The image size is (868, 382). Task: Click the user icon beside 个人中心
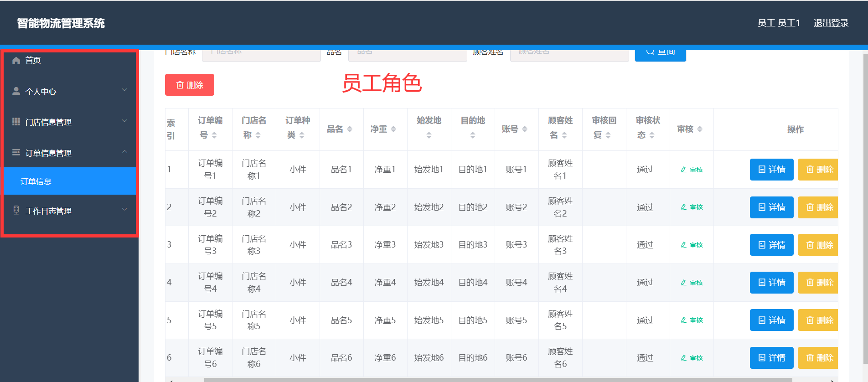16,91
